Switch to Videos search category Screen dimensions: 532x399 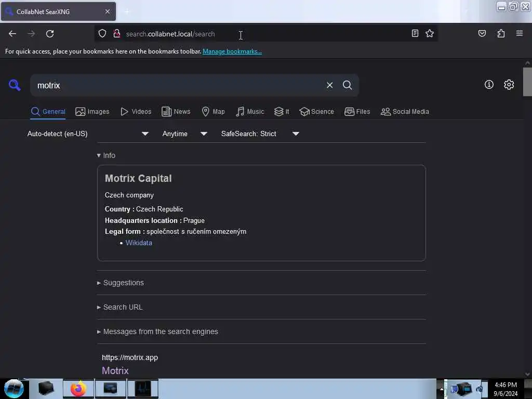(136, 112)
